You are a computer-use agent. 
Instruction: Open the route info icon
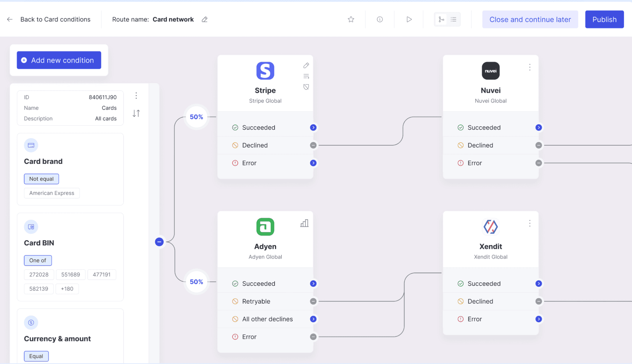(380, 20)
